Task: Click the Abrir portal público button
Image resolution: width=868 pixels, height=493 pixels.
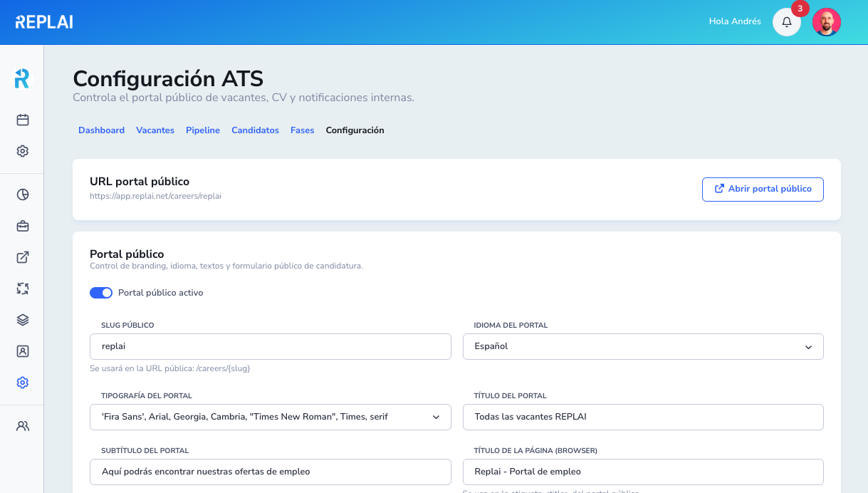Action: point(763,189)
